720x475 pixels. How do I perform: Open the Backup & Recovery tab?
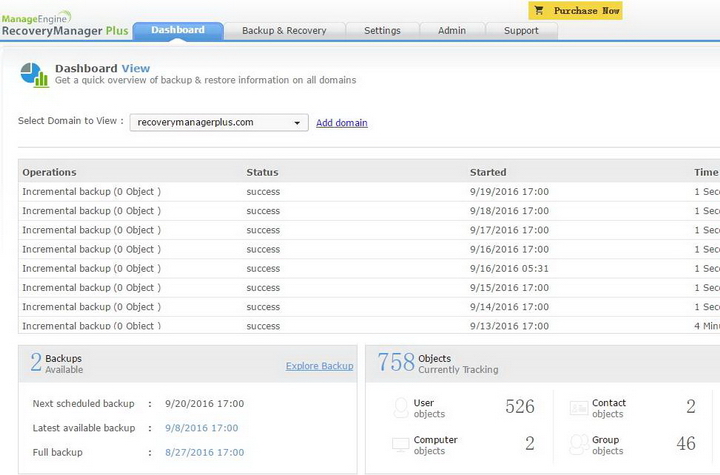pyautogui.click(x=284, y=31)
